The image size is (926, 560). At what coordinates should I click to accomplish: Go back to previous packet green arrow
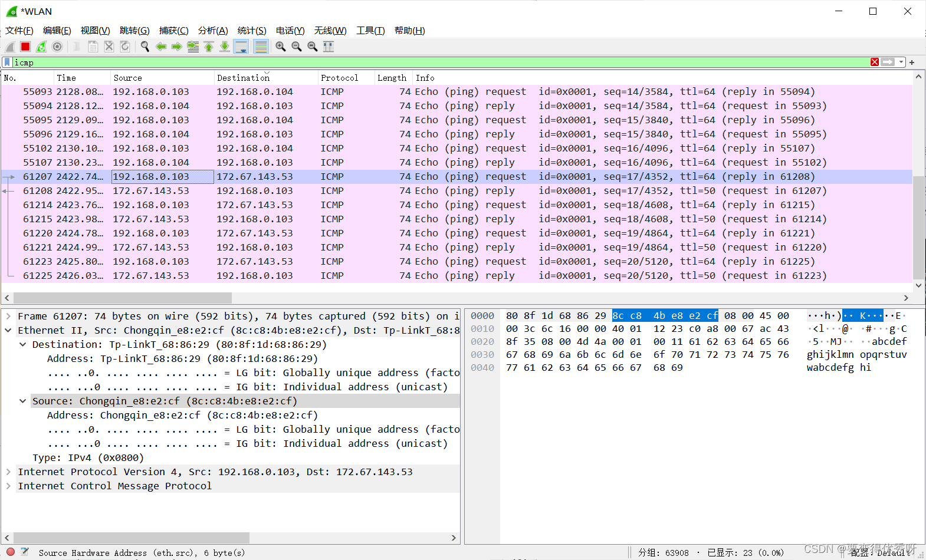coord(160,47)
